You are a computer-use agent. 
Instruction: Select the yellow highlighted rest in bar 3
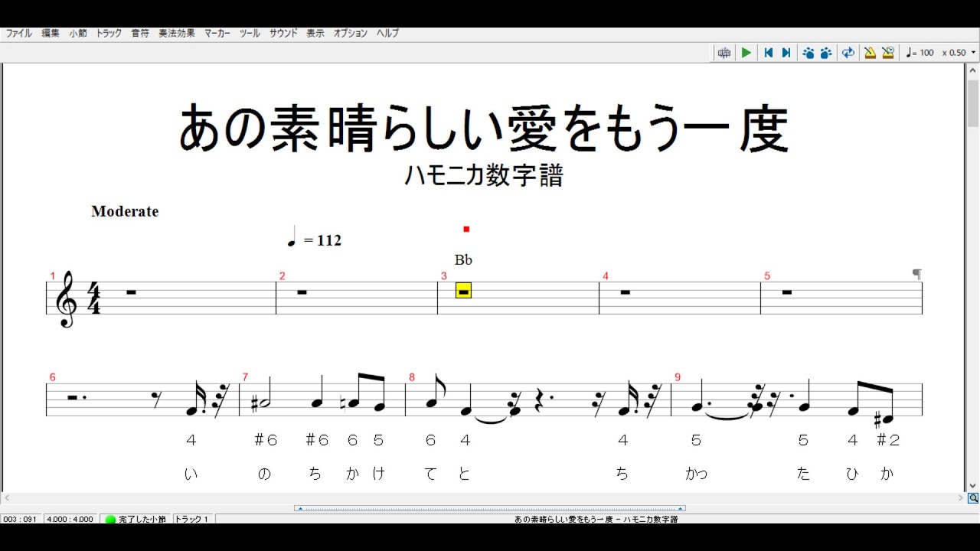pos(463,291)
